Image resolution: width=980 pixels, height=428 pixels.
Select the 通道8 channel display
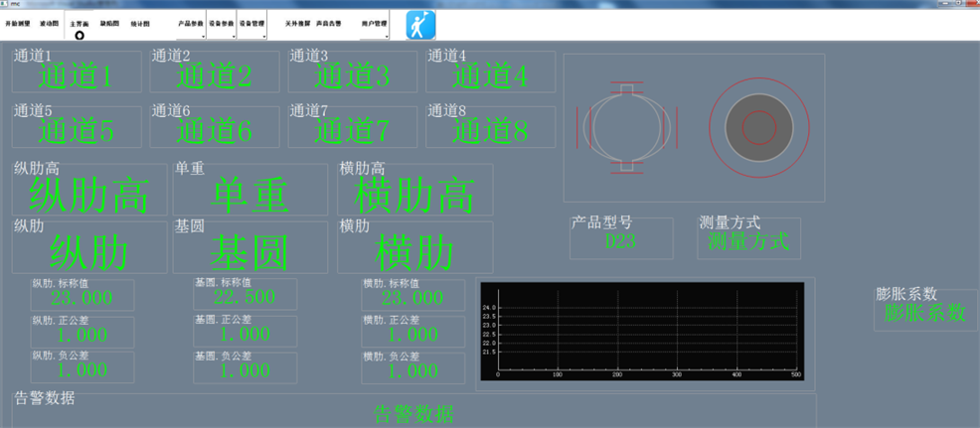491,127
